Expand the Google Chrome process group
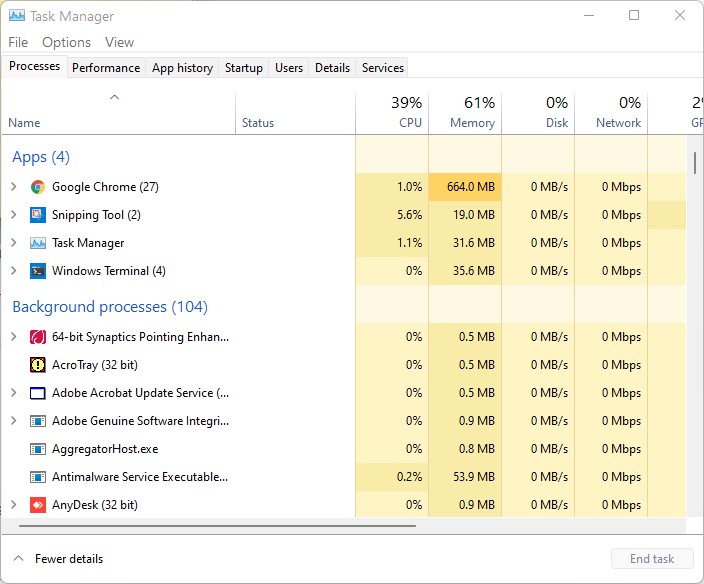 (x=13, y=187)
